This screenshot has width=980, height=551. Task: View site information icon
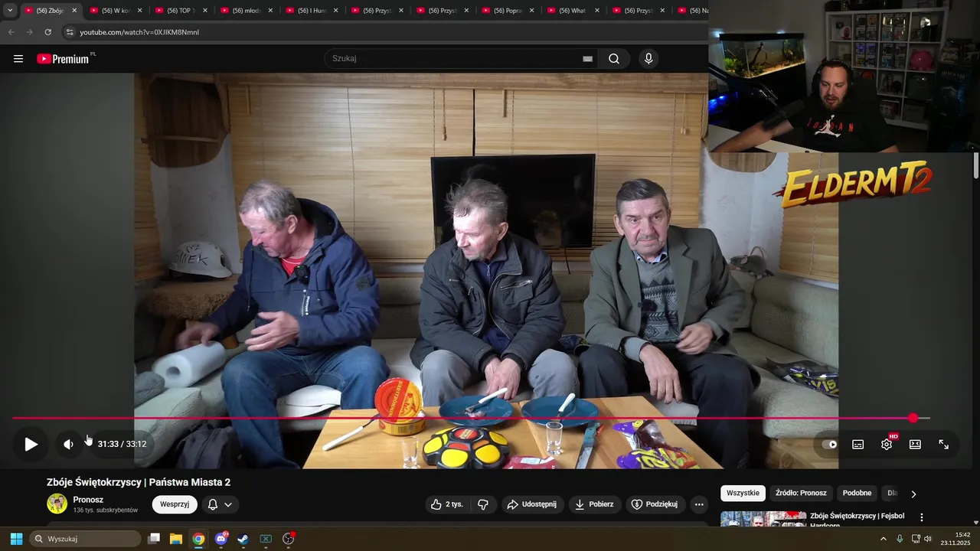point(70,32)
